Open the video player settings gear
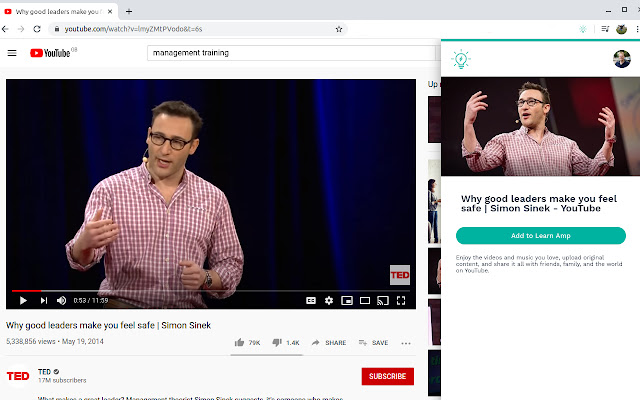The height and width of the screenshot is (400, 640). (329, 300)
